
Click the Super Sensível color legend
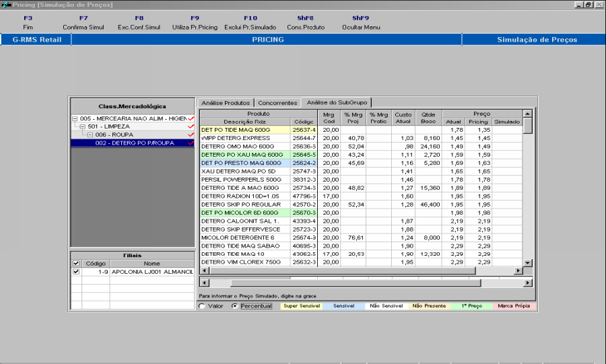[x=301, y=306]
